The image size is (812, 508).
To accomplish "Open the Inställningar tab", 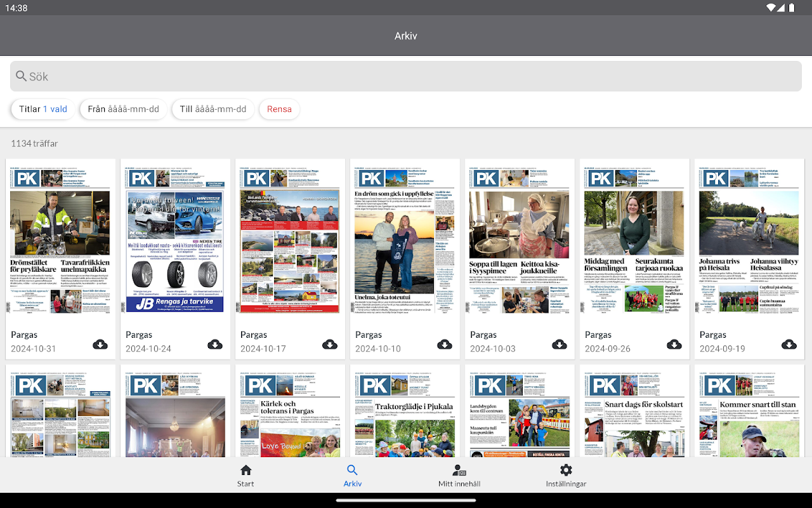I will [566, 476].
